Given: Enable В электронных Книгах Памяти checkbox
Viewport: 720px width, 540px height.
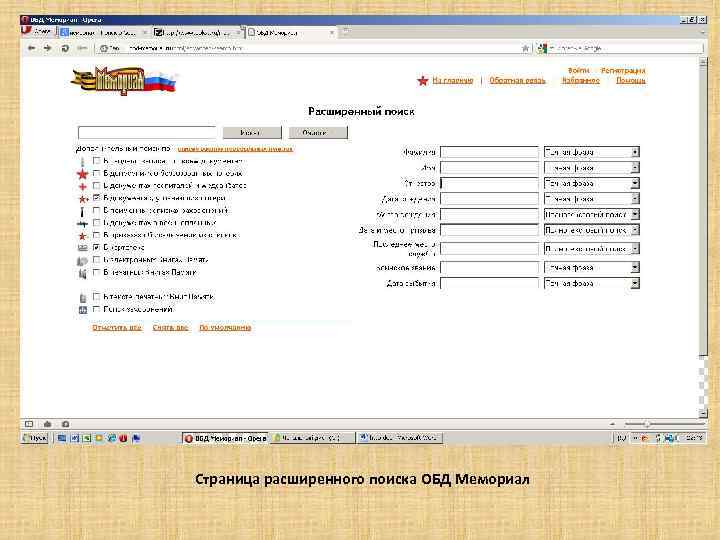Looking at the screenshot, I should (96, 260).
